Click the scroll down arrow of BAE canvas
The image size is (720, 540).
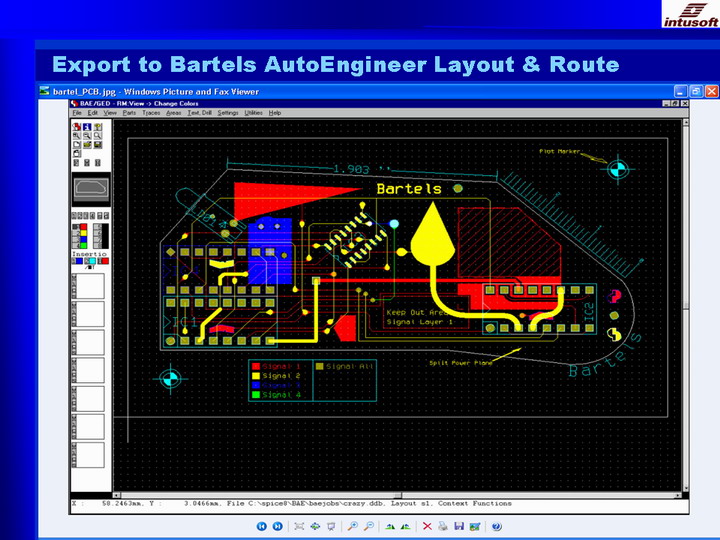686,489
